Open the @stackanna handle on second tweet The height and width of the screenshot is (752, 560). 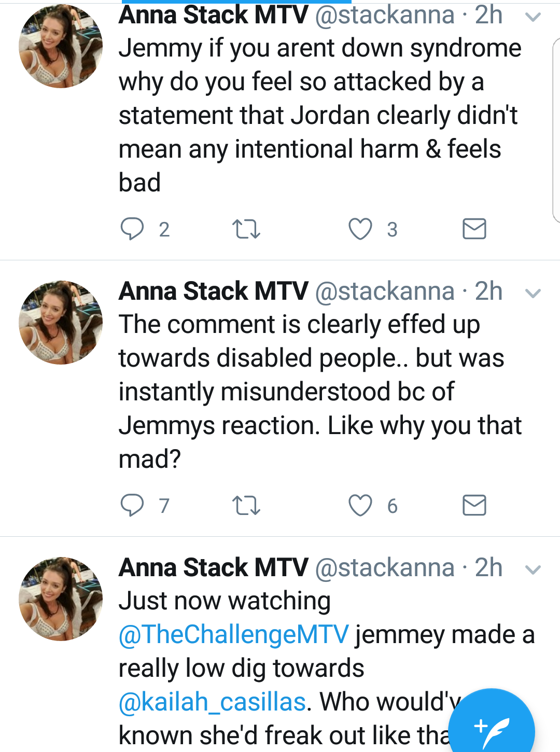[385, 291]
